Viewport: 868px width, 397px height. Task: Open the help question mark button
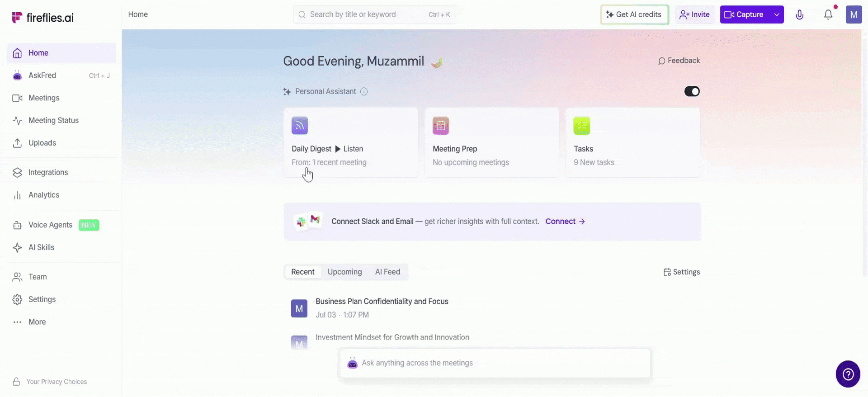tap(848, 374)
